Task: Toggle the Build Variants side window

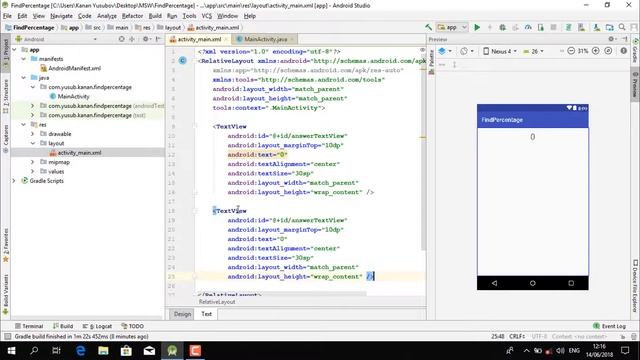Action: 6,295
